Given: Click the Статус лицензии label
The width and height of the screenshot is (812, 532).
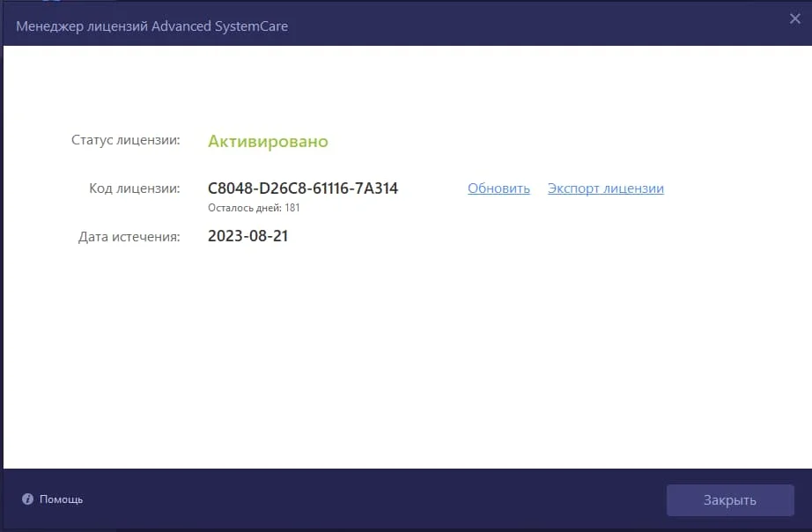Looking at the screenshot, I should tap(125, 140).
